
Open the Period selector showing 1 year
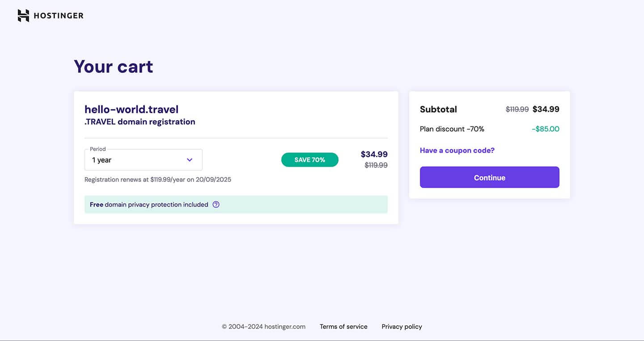coord(144,160)
